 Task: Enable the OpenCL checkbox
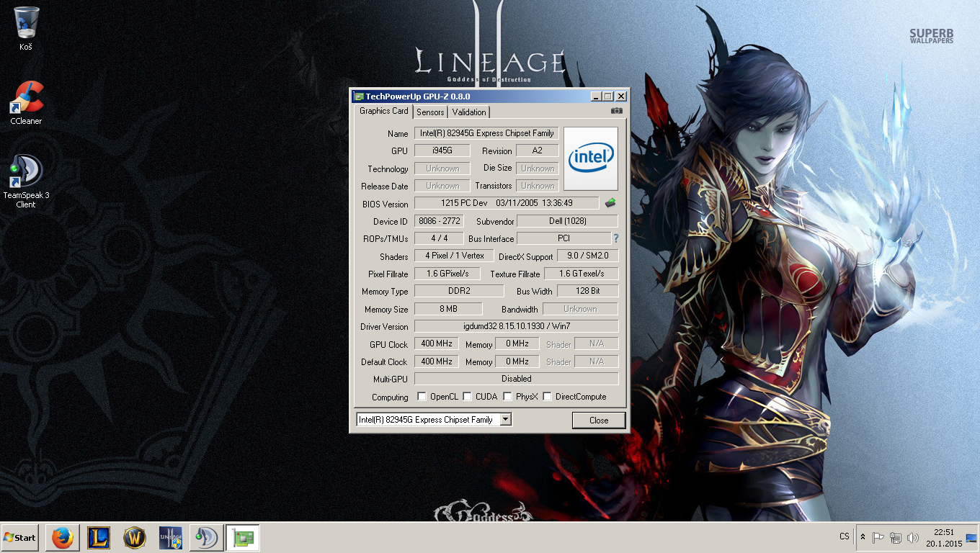coord(422,397)
